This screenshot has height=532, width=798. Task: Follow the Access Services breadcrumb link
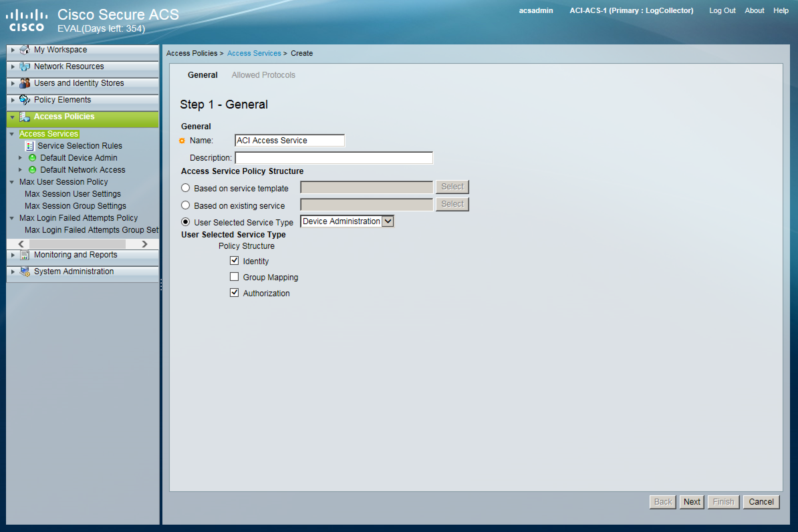click(254, 53)
